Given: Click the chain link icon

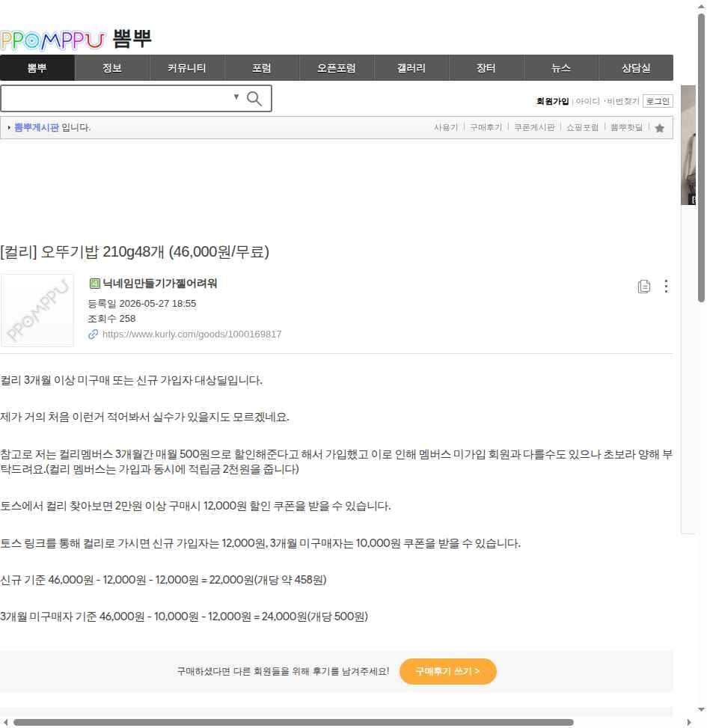Looking at the screenshot, I should (94, 334).
